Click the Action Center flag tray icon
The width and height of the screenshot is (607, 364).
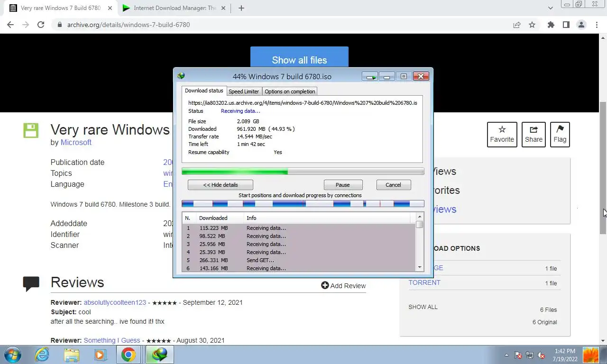[x=518, y=355]
